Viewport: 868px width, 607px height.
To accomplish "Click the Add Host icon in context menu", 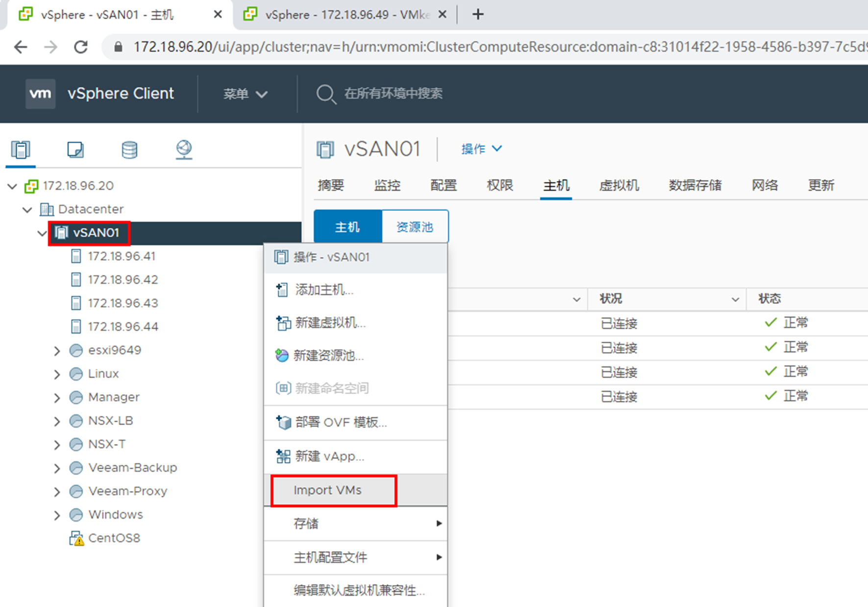I will pyautogui.click(x=282, y=290).
